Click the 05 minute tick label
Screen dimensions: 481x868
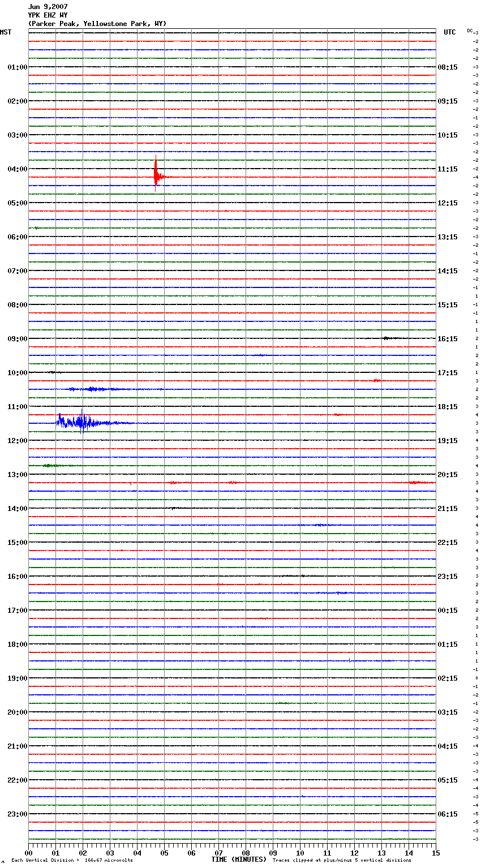click(x=164, y=853)
